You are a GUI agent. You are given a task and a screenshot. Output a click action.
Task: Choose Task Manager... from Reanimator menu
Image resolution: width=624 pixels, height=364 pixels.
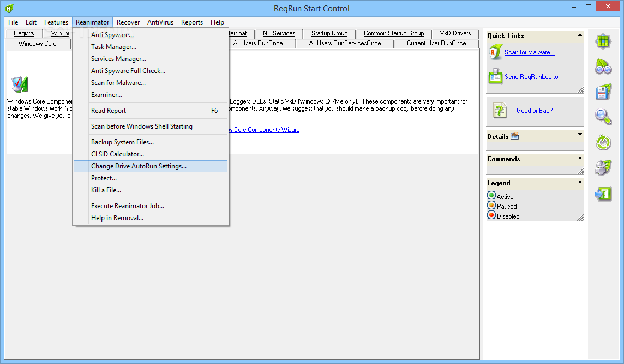tap(151, 47)
